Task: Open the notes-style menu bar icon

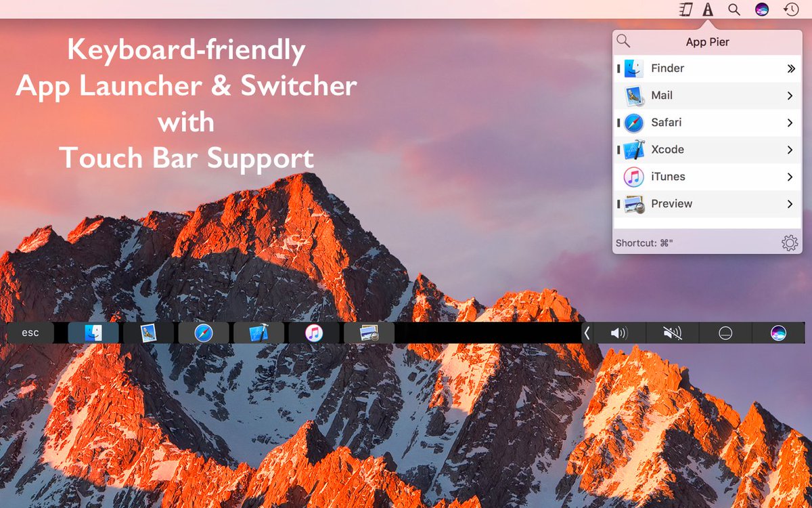Action: coord(686,9)
